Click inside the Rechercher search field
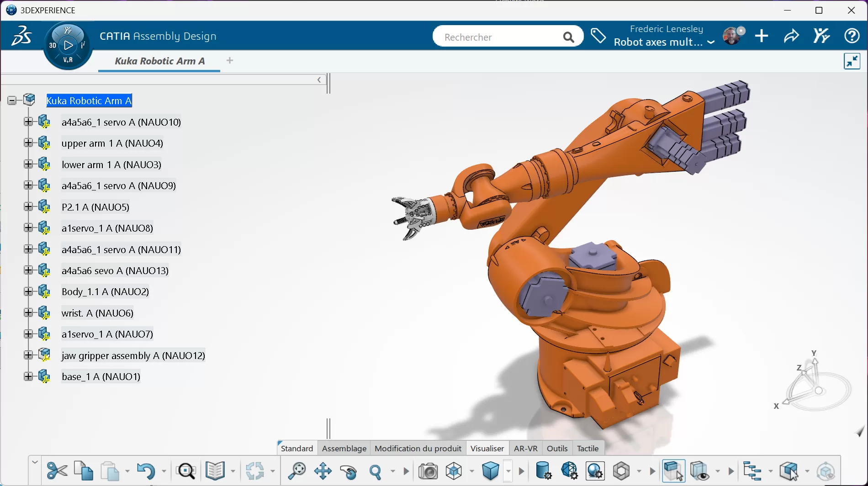 [x=498, y=37]
